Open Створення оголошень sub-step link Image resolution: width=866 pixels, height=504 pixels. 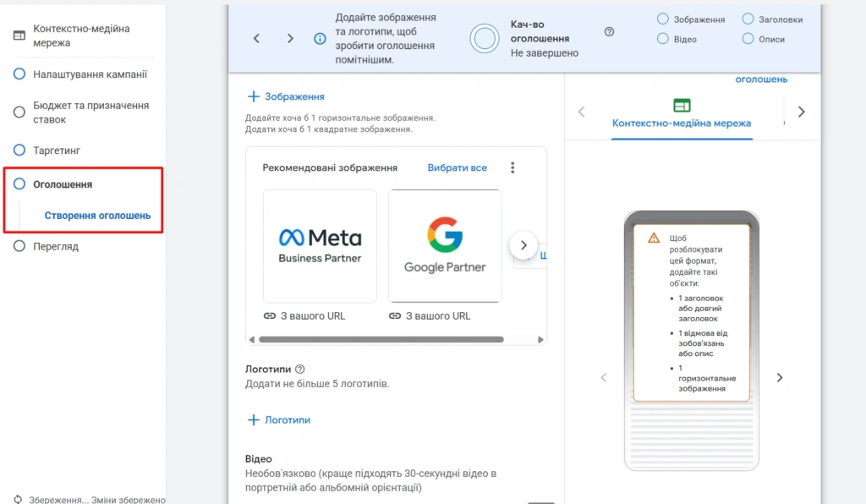click(97, 216)
